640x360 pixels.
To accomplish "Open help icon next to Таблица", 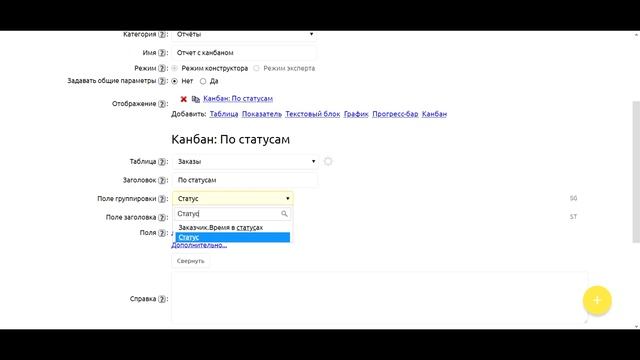I will (162, 162).
